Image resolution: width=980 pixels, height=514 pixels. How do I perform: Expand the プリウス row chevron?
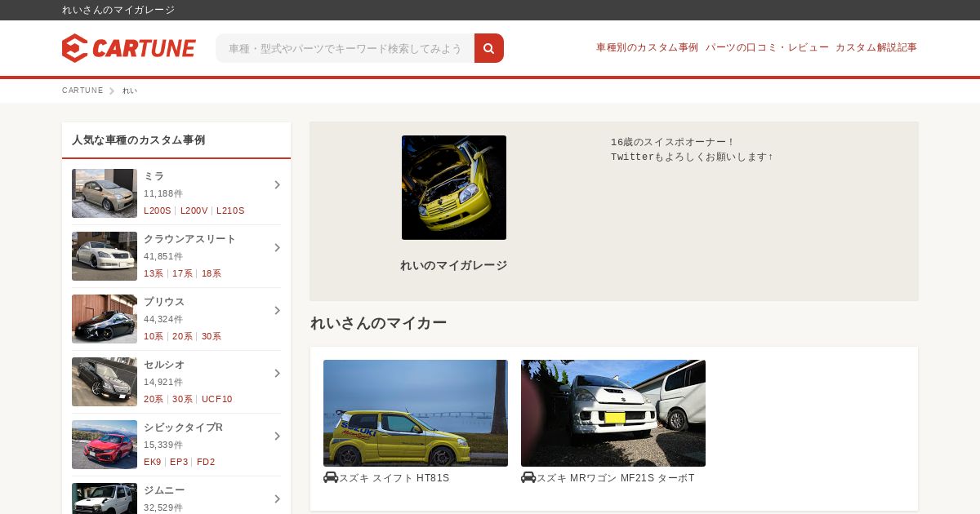click(277, 311)
